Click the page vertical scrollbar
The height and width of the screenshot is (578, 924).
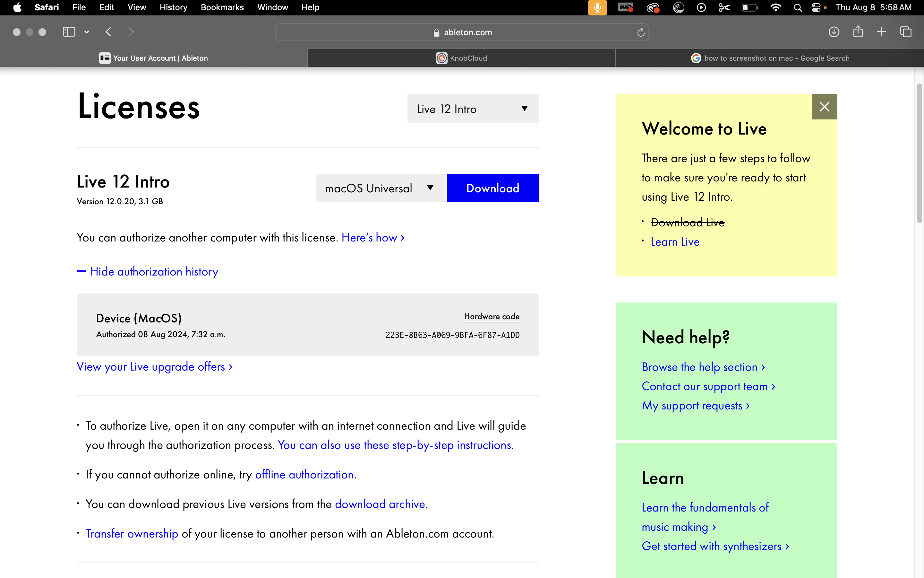(920, 153)
